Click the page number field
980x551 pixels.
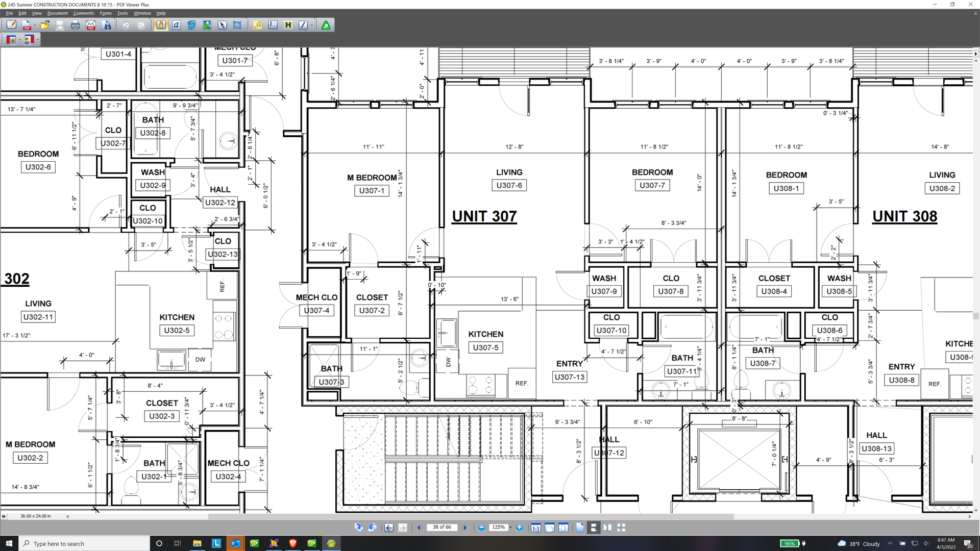pyautogui.click(x=442, y=528)
